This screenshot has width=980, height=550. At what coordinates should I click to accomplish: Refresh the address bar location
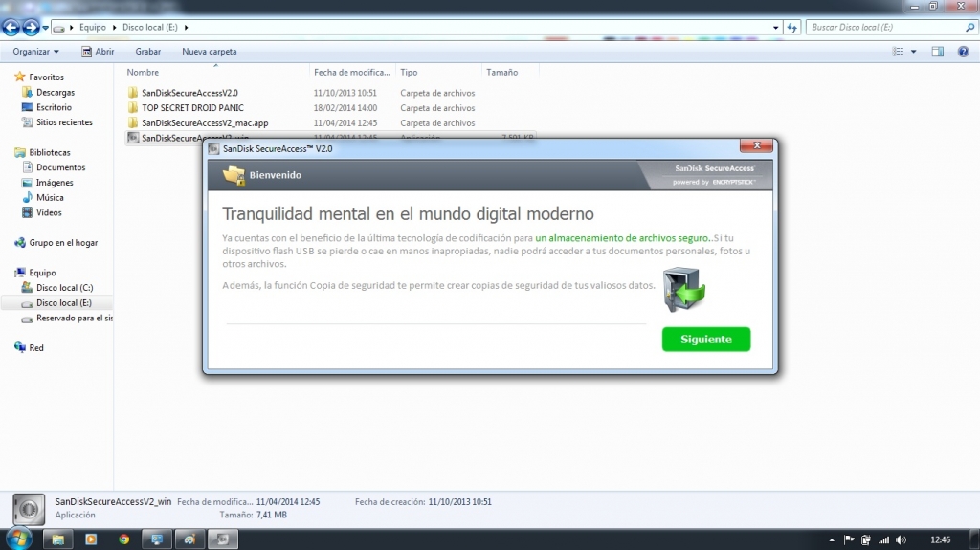click(x=791, y=28)
